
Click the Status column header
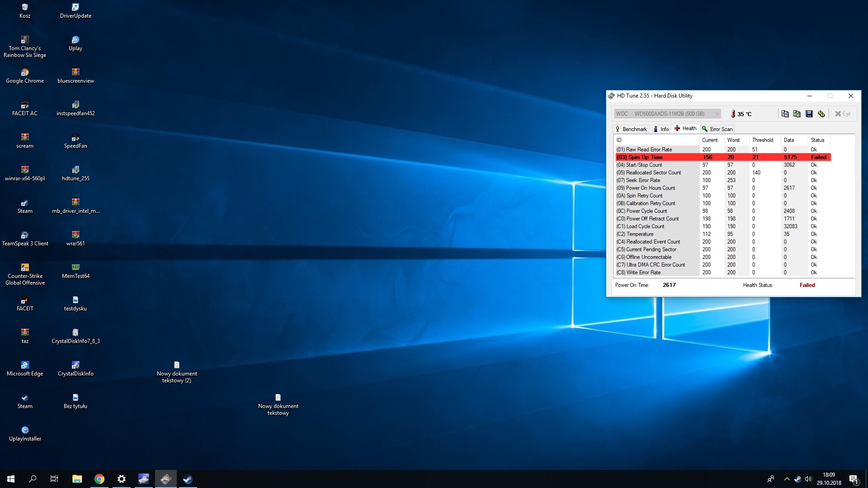[819, 140]
